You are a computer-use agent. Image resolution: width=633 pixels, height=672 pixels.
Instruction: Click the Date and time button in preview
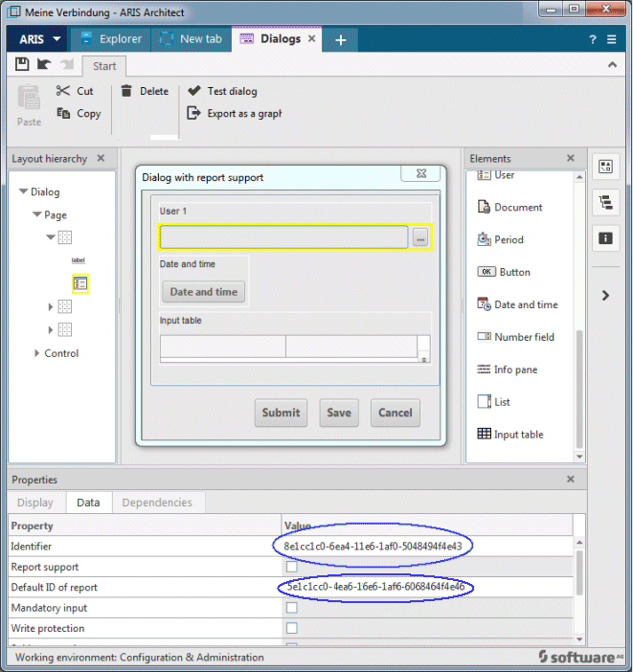(x=204, y=292)
